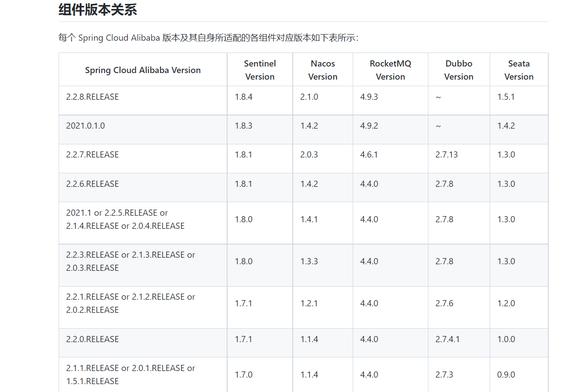Screen dimensions: 582x392
Task: Click Sentinel "1.8.0" in the 2.2.3.RELEASE row
Action: pos(243,261)
